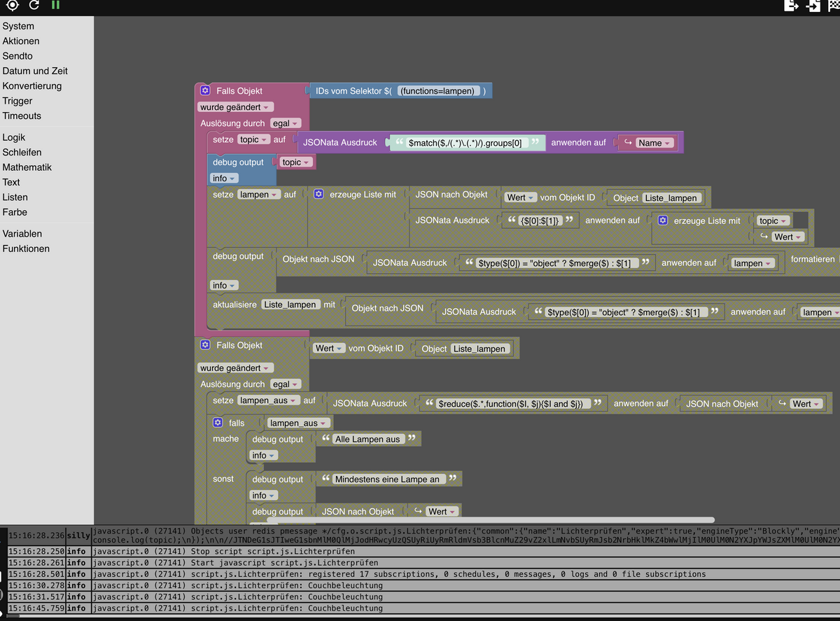Viewport: 840px width, 621px height.
Task: Open lampen dropdown in debug output JSONata block
Action: click(753, 263)
